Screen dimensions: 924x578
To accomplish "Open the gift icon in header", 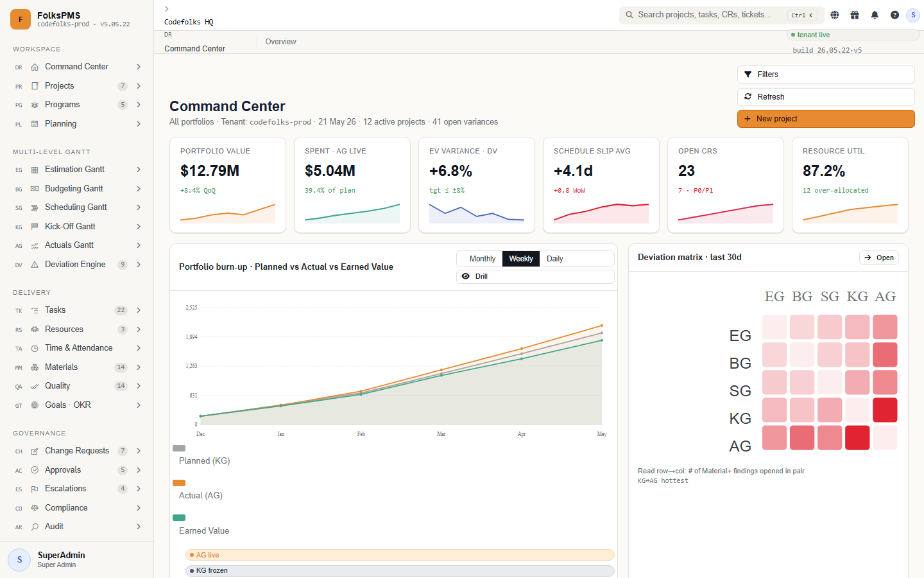I will point(855,15).
